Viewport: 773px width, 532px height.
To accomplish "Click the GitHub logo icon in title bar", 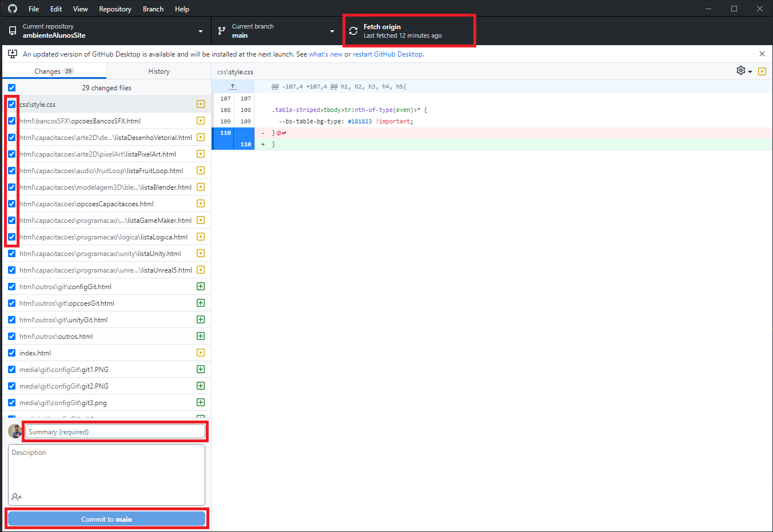I will point(13,9).
